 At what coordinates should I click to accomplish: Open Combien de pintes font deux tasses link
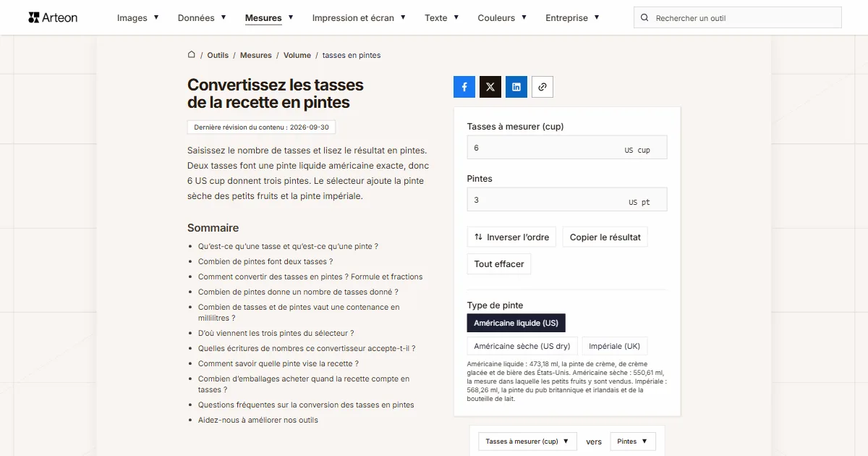(x=265, y=261)
